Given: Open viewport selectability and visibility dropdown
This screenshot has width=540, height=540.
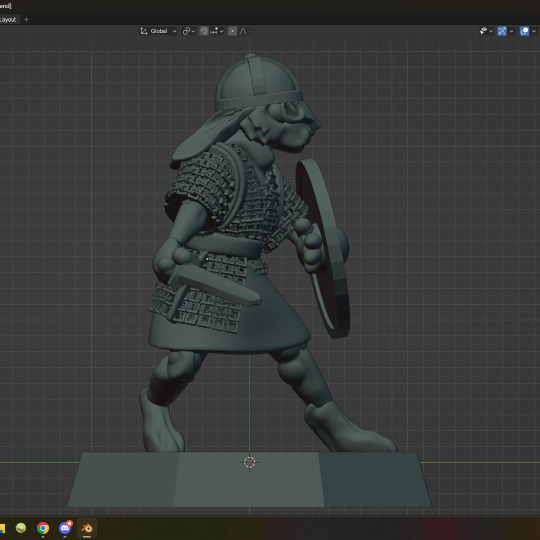Looking at the screenshot, I should pyautogui.click(x=486, y=31).
